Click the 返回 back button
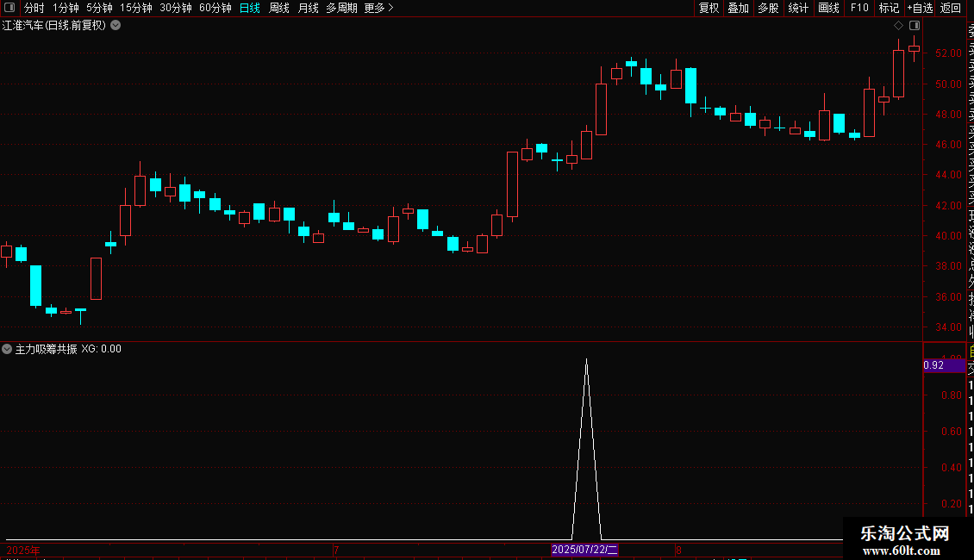974x560 pixels. tap(951, 8)
